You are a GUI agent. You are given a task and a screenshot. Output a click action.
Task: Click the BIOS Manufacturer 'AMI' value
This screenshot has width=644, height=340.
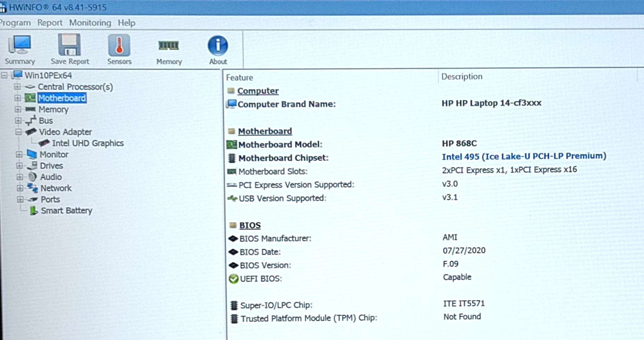[x=450, y=237]
